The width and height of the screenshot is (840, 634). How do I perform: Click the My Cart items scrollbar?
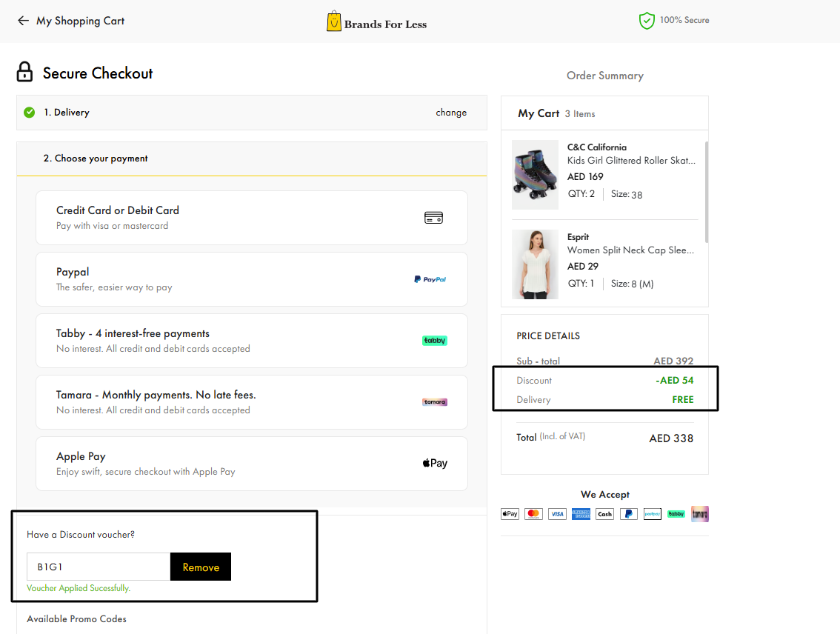(706, 193)
